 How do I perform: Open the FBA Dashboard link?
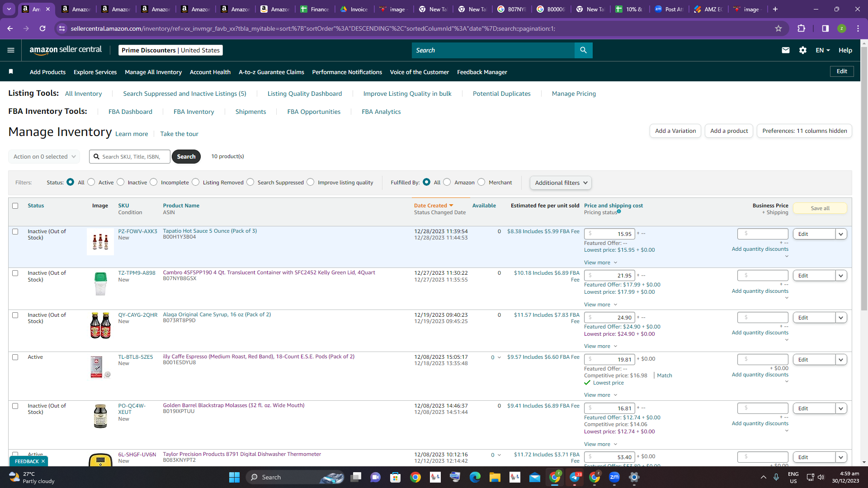coord(130,112)
